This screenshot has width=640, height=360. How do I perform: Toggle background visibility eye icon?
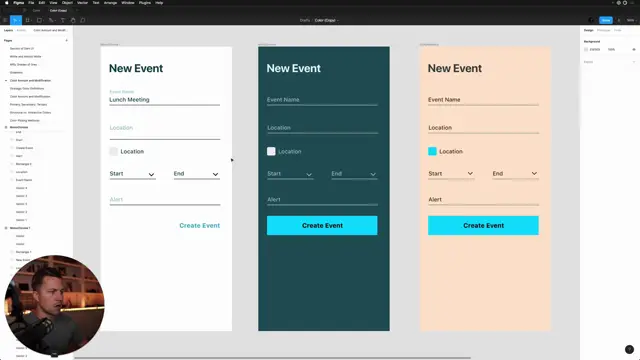(634, 49)
